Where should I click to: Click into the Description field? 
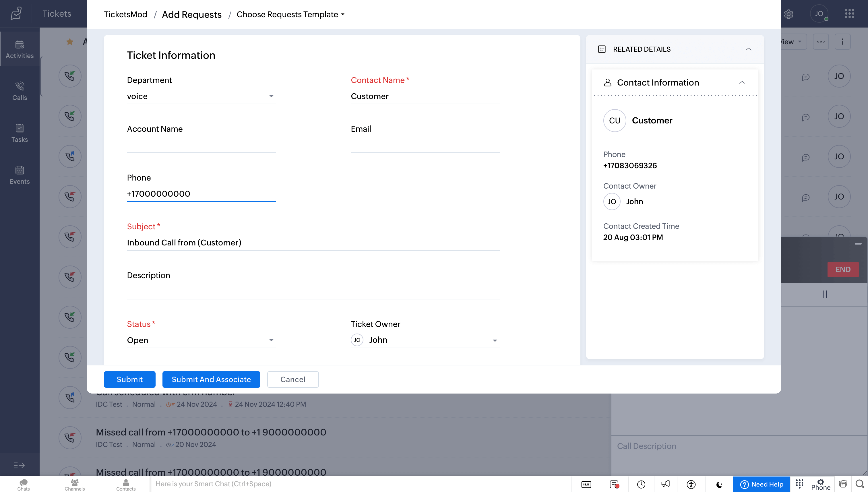click(x=313, y=291)
